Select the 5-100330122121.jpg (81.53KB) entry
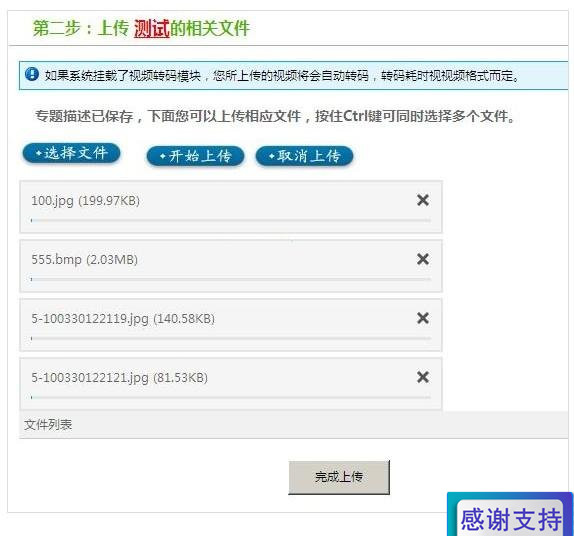The width and height of the screenshot is (574, 536). tap(231, 383)
